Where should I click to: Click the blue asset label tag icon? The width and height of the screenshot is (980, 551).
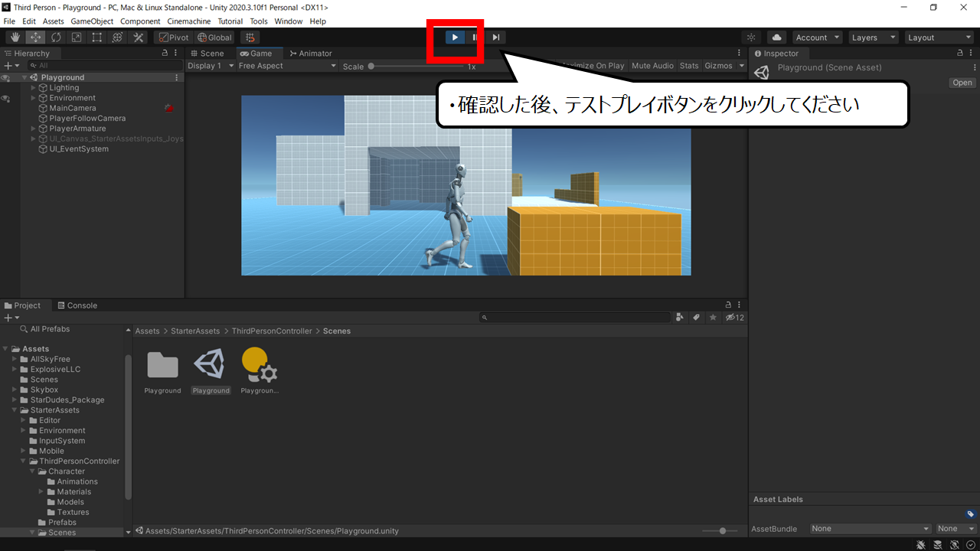pyautogui.click(x=971, y=514)
